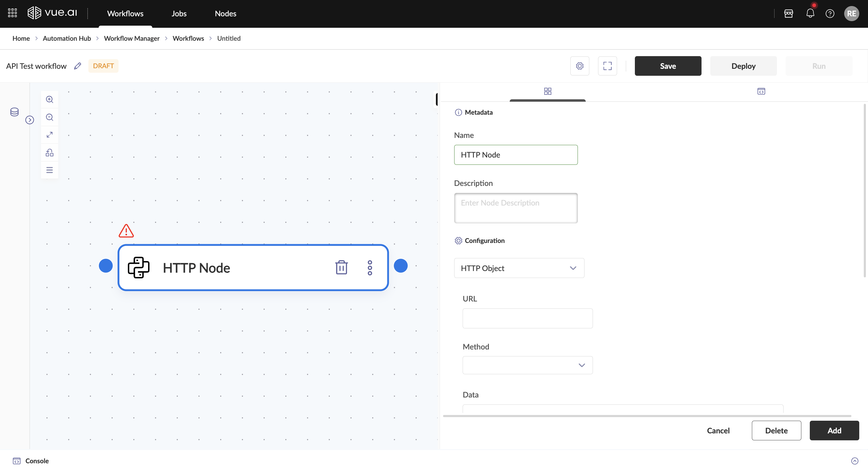
Task: Expand the Console panel chevron
Action: (854, 461)
